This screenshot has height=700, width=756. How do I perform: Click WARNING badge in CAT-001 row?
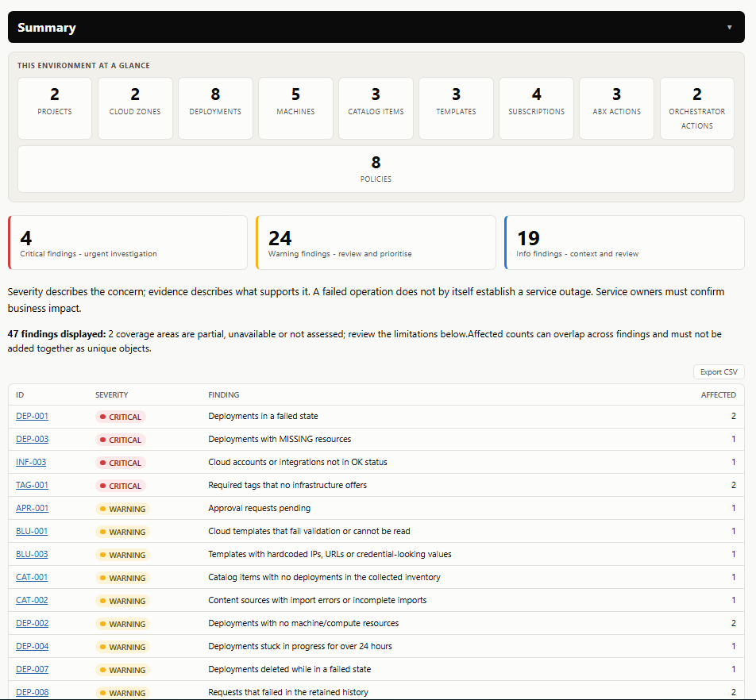click(122, 578)
